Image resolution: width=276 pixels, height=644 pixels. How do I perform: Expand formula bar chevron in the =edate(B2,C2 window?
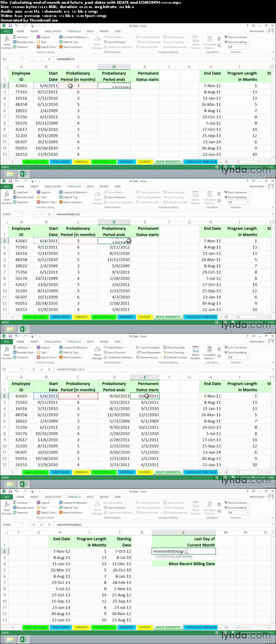(x=273, y=59)
